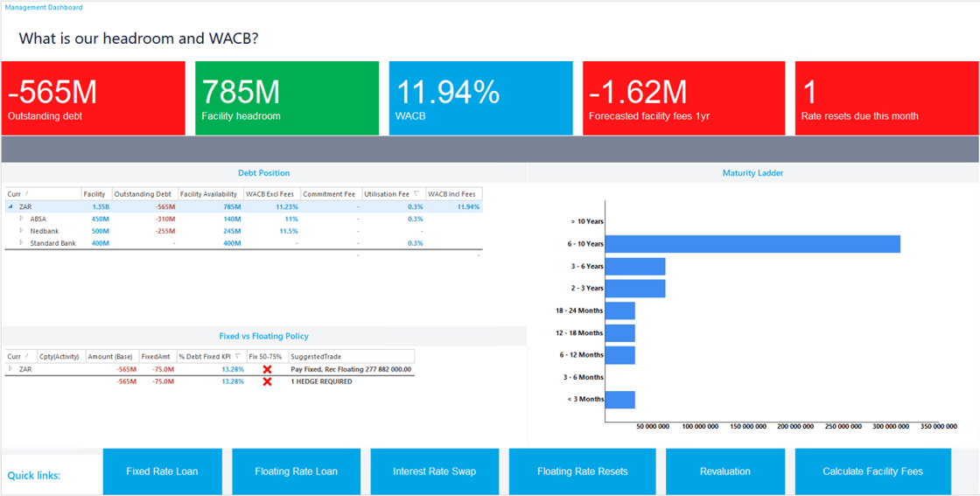Click the Curr column header in Debt Position

pos(43,194)
